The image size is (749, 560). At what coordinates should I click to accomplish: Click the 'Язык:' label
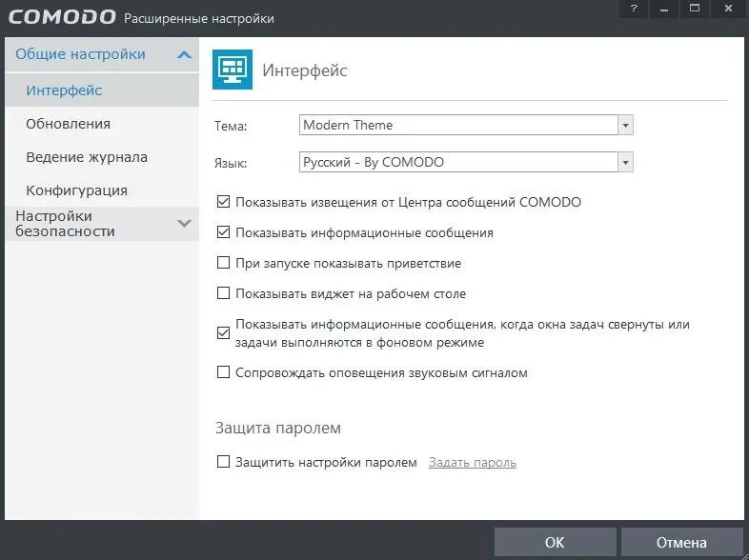(x=231, y=163)
